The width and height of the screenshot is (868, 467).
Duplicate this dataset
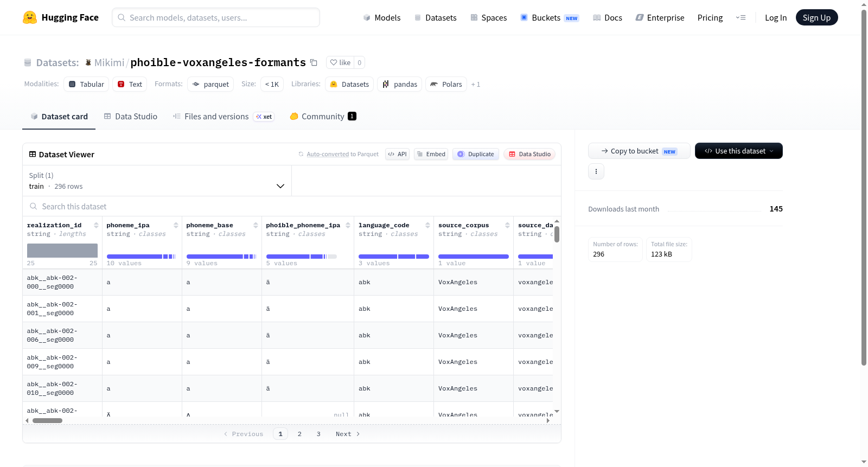tap(476, 154)
